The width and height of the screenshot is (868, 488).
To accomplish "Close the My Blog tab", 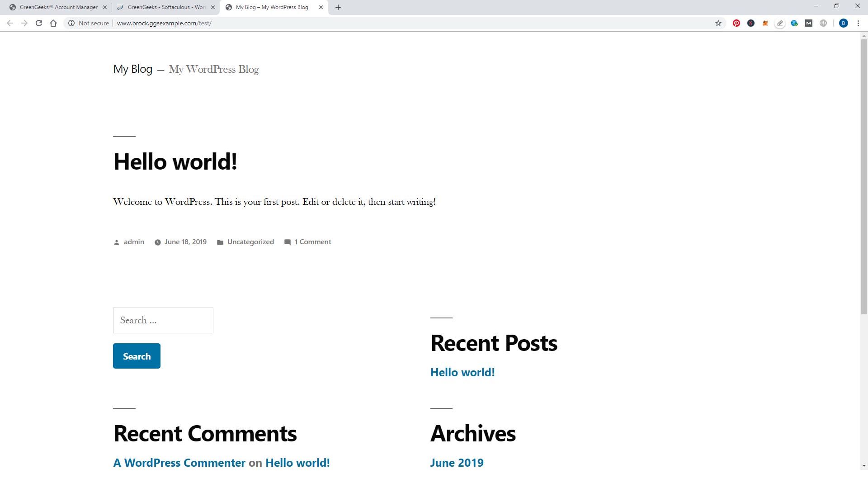I will [321, 7].
